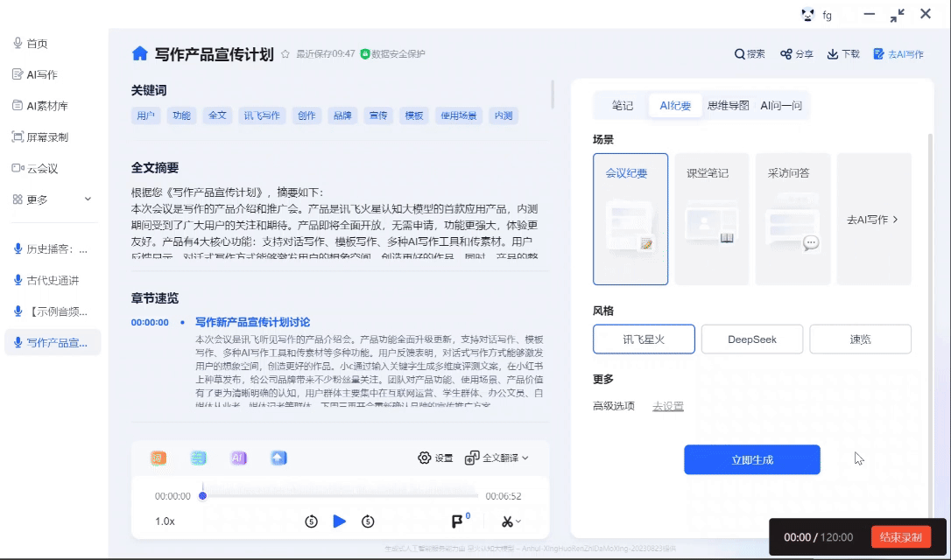Jump to chapter timestamp 00:00:00

(x=150, y=322)
